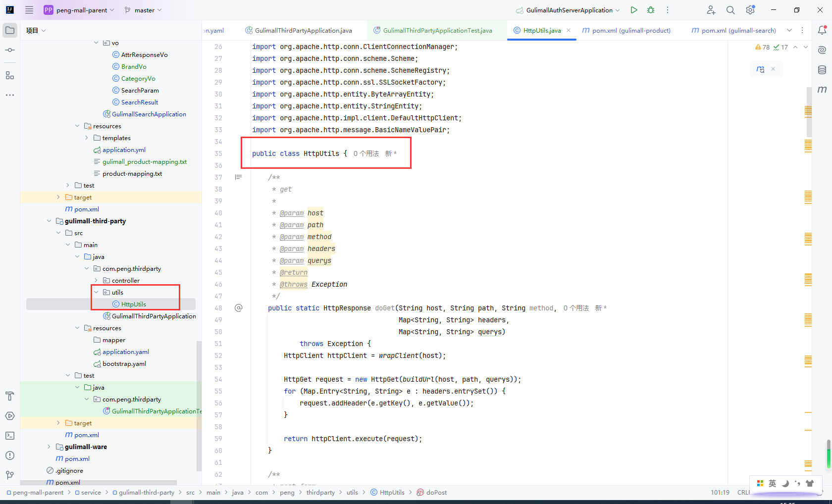Open AI Assistant spiral icon
The image size is (832, 504).
tap(822, 50)
